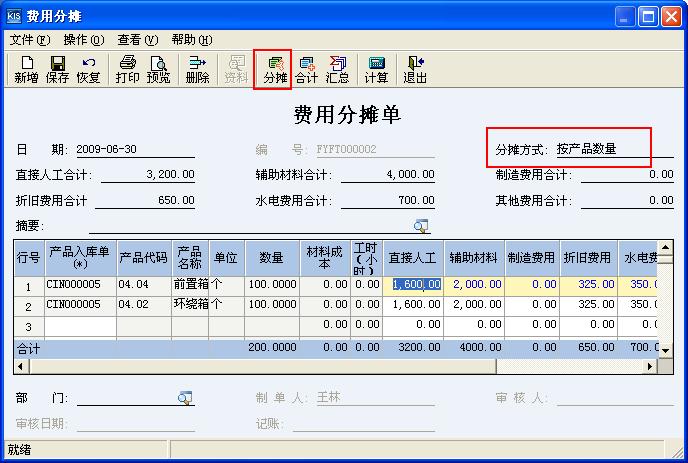
Task: Click the greyed 资料 toolbar icon
Action: click(x=236, y=70)
